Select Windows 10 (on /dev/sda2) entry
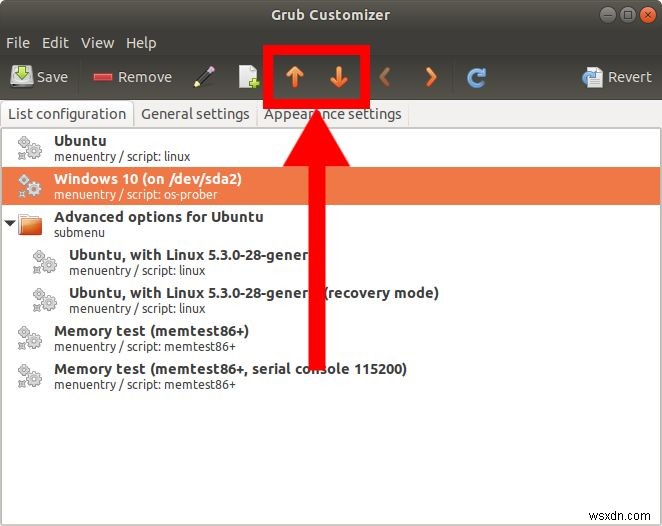Image resolution: width=662 pixels, height=526 pixels. tap(331, 186)
